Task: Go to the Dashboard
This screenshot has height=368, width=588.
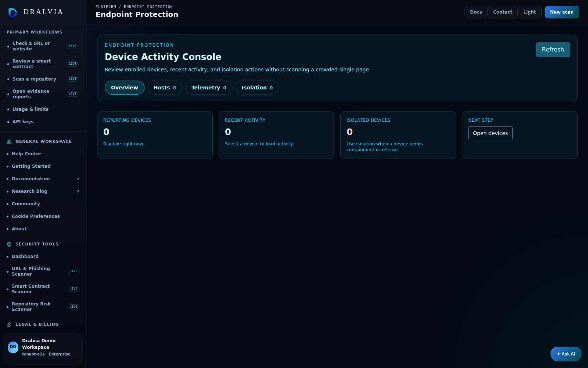Action: [43, 256]
